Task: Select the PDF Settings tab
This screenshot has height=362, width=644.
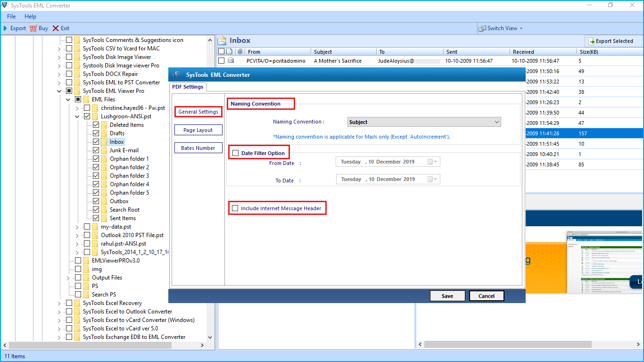Action: pyautogui.click(x=188, y=87)
